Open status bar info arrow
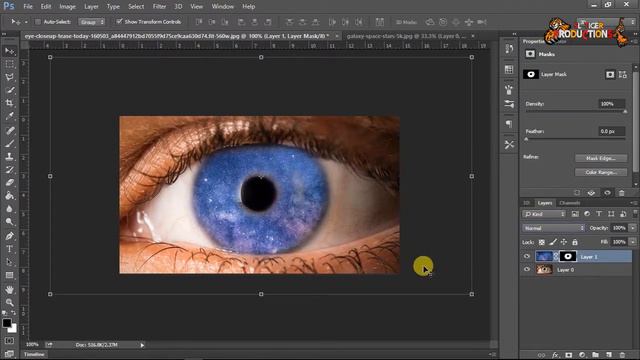This screenshot has height=360, width=640. tap(142, 345)
